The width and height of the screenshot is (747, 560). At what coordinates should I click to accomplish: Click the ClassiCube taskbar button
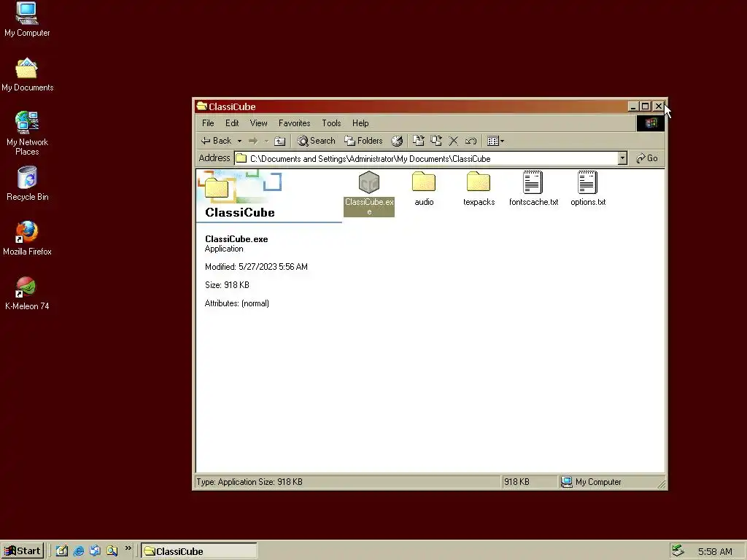pyautogui.click(x=198, y=551)
